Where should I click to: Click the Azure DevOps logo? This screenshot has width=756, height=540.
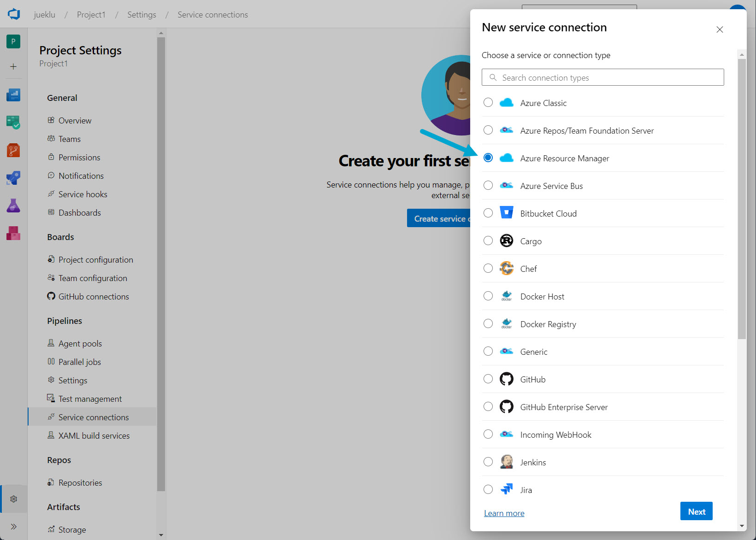pos(14,14)
